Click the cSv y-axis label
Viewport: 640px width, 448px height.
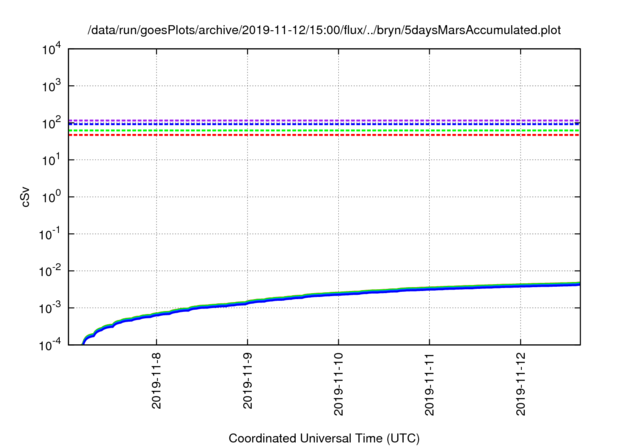tap(25, 197)
